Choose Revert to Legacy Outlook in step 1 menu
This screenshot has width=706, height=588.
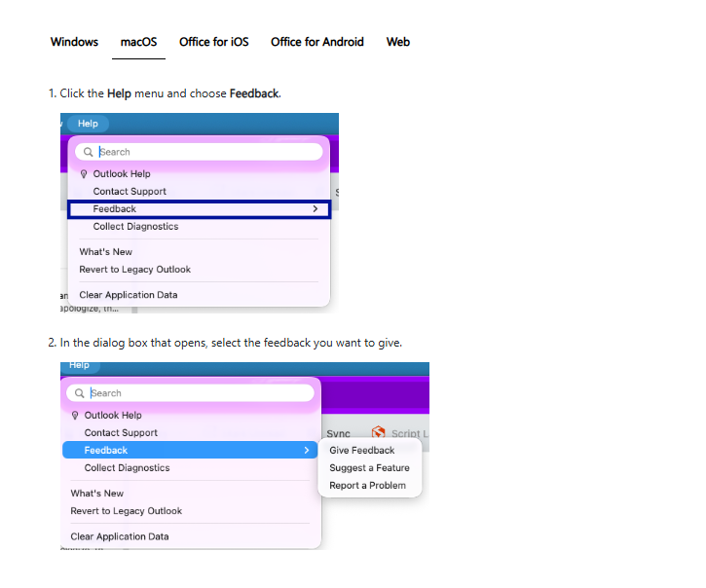(x=135, y=270)
